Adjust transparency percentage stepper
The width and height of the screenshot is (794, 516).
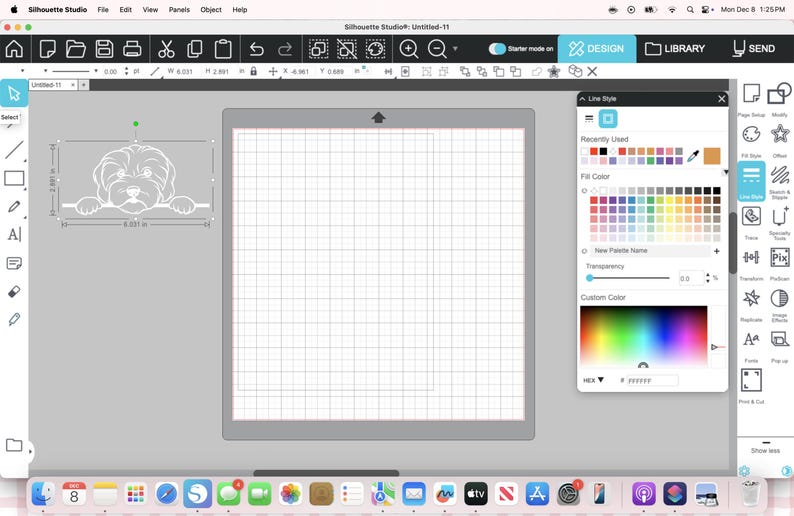[x=708, y=277]
